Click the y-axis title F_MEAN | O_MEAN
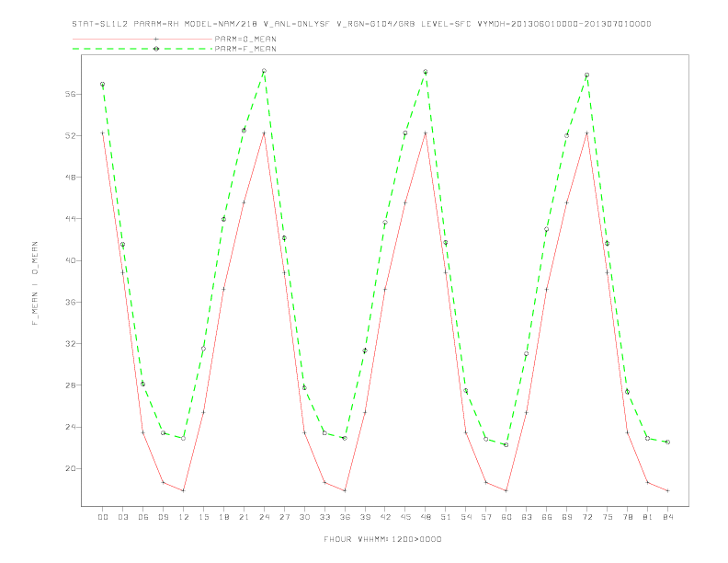Screen dimensions: 728x563 pyautogui.click(x=35, y=283)
